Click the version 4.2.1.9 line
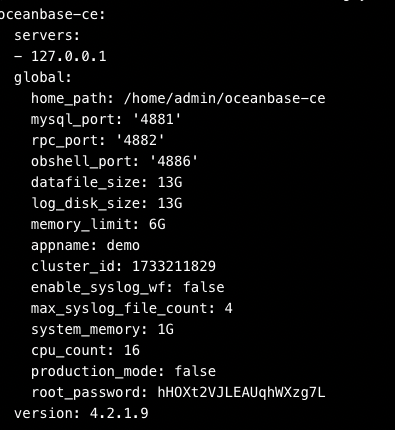The height and width of the screenshot is (430, 395). pos(81,413)
